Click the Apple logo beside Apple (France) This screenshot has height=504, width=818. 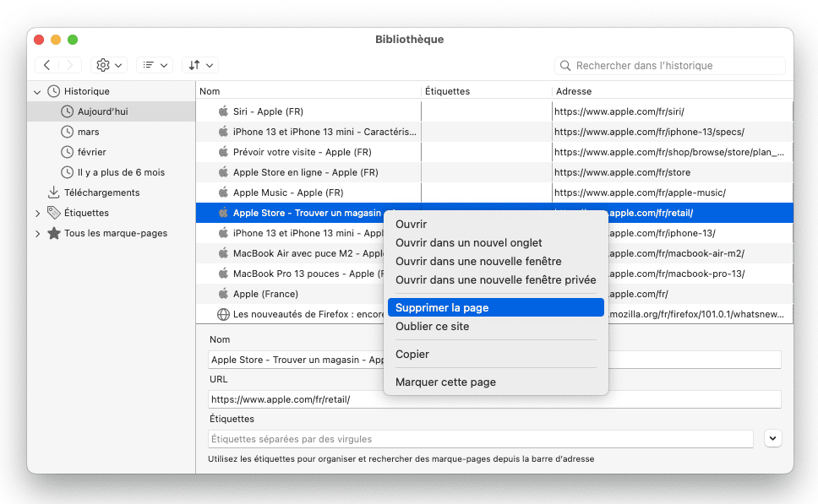coord(223,294)
